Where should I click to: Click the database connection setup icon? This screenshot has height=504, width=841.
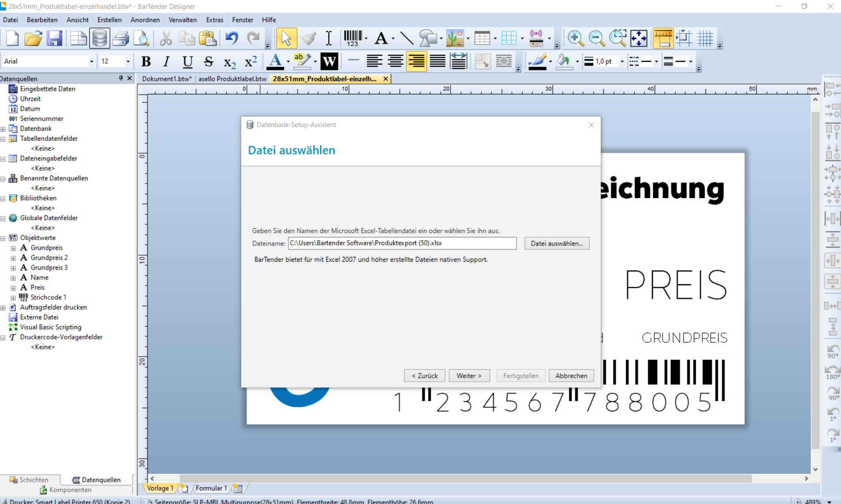pos(99,39)
